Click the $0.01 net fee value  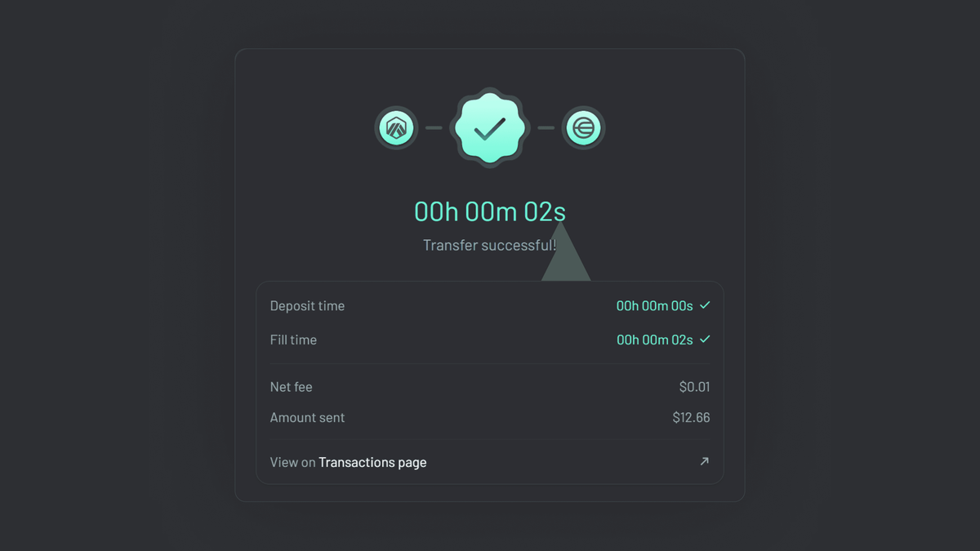[695, 387]
